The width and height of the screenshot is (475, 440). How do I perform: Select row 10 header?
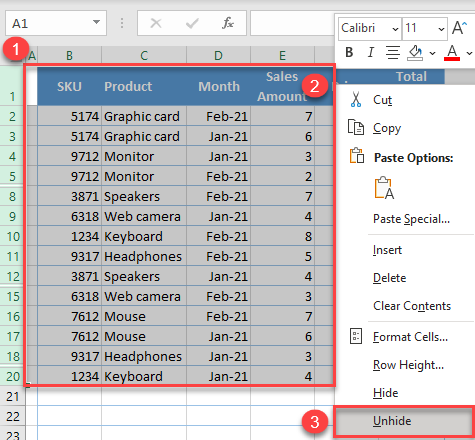pos(12,236)
